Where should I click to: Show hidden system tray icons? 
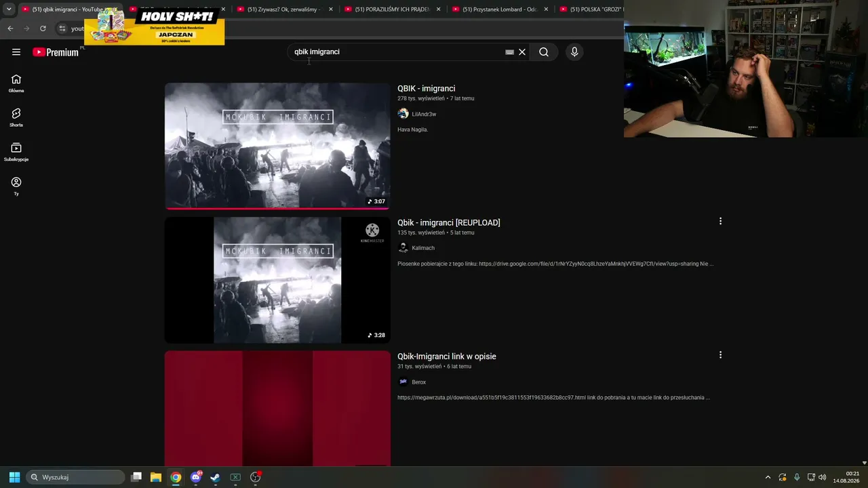[x=768, y=477]
